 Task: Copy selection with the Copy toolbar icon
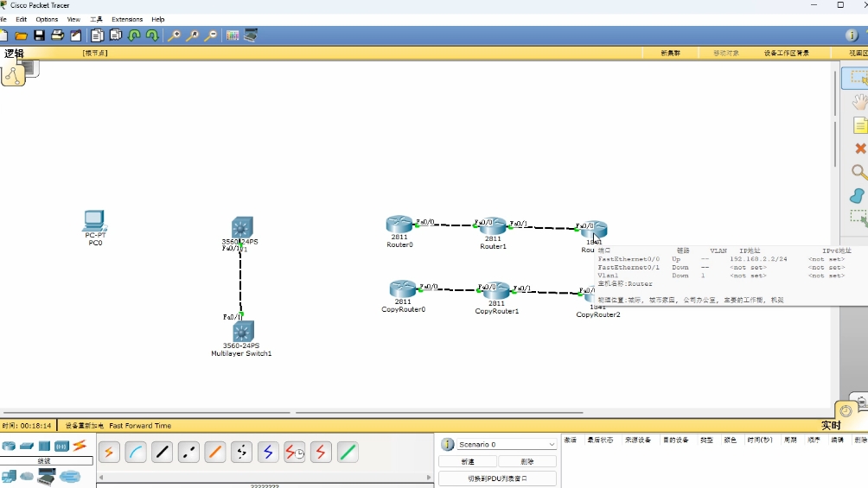coord(97,36)
